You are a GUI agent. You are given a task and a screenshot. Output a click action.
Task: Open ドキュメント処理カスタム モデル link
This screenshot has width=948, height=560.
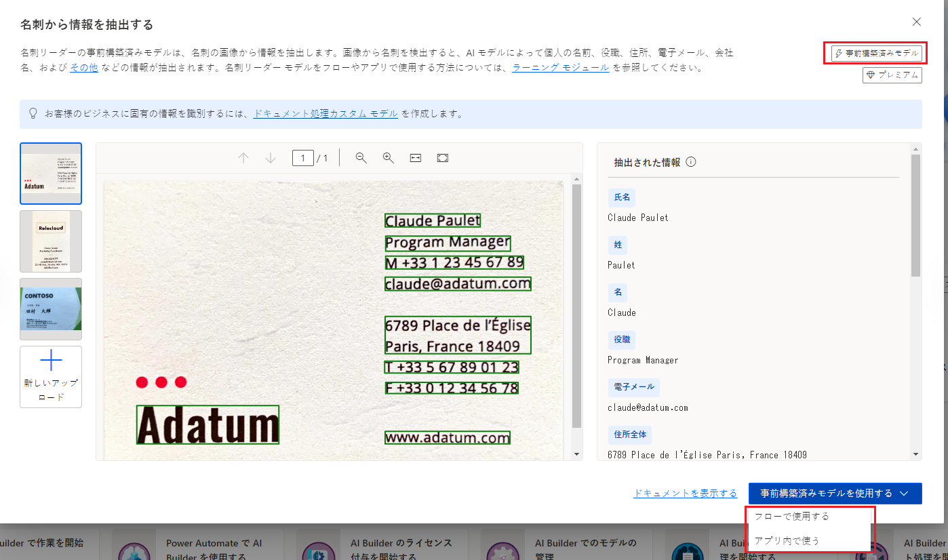tap(325, 114)
